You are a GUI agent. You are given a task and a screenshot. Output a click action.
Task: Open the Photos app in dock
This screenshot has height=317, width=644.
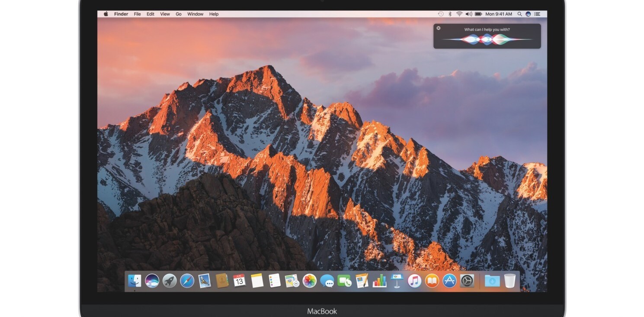click(x=309, y=281)
